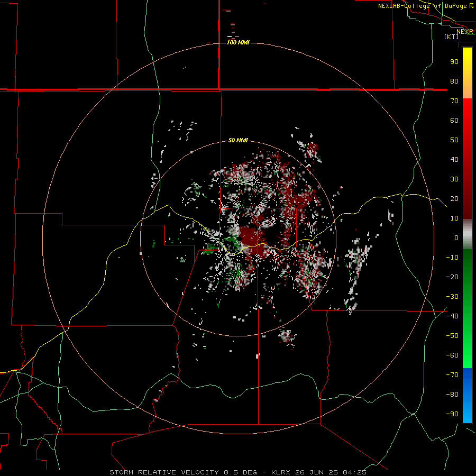
Task: Click the [KT] units label above color bar
Action: (x=452, y=36)
